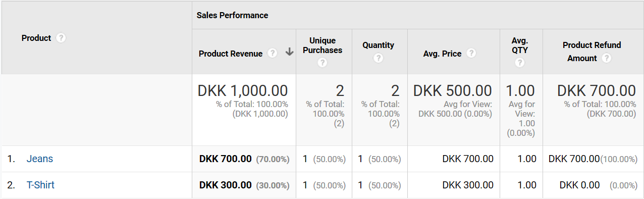Sort by Quantity column header

(378, 45)
